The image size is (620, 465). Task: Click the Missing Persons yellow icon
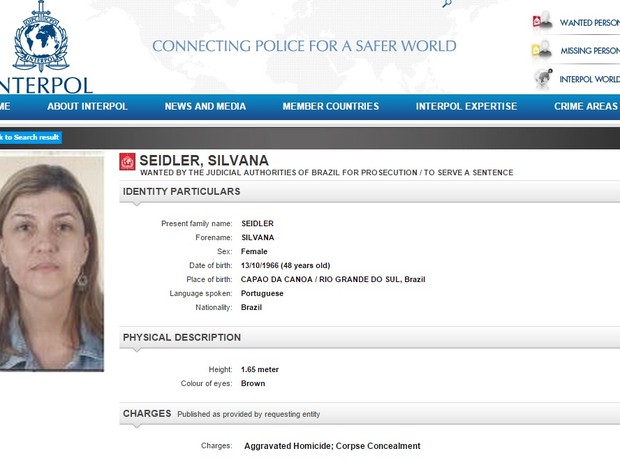[x=542, y=51]
